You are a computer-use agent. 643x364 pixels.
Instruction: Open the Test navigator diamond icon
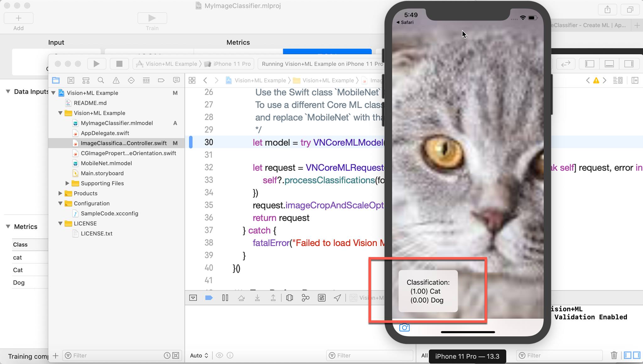coord(131,80)
